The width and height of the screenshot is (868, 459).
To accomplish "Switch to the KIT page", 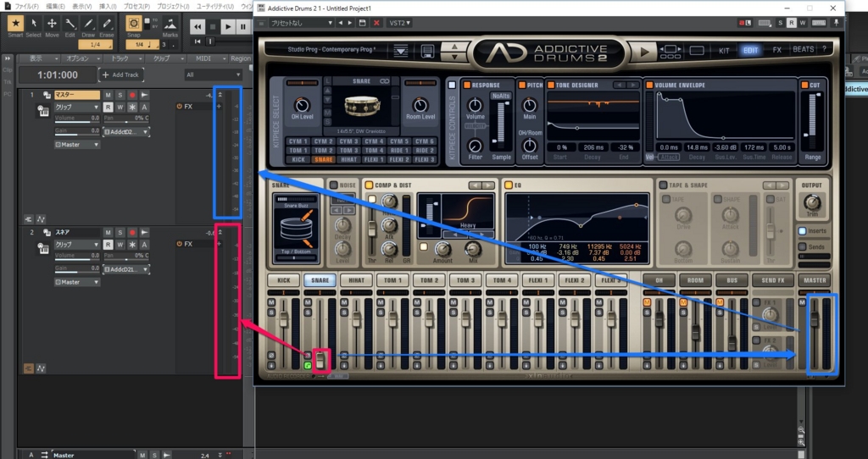I will 724,50.
